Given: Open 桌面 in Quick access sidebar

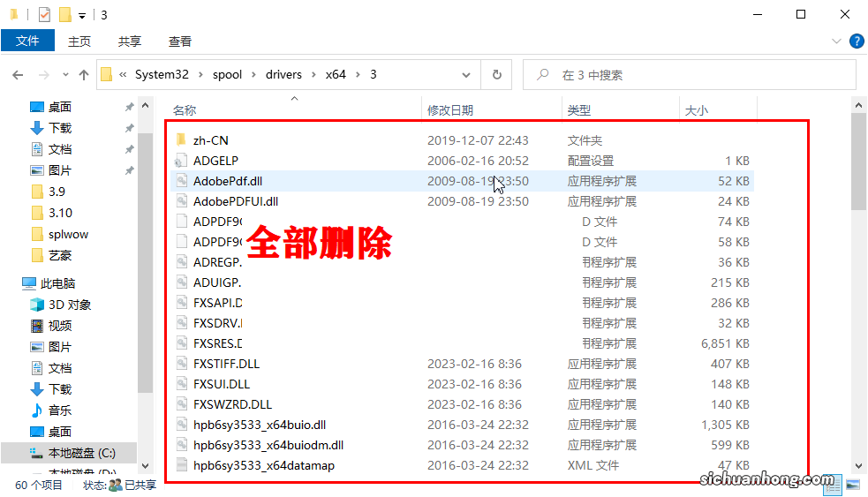Looking at the screenshot, I should [x=60, y=107].
